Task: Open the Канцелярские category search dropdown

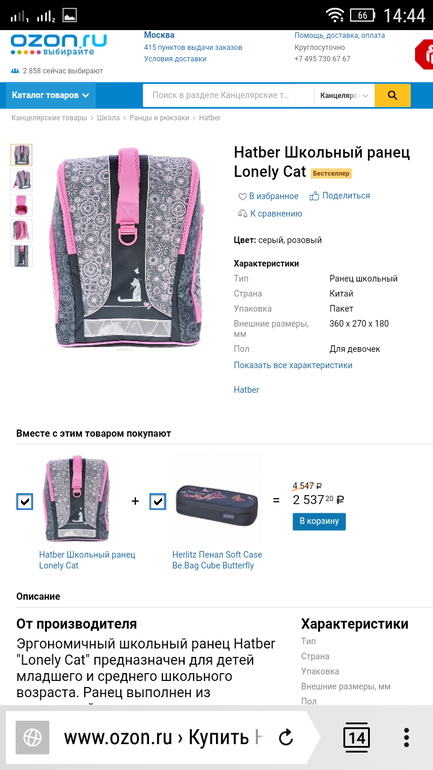Action: pos(344,95)
